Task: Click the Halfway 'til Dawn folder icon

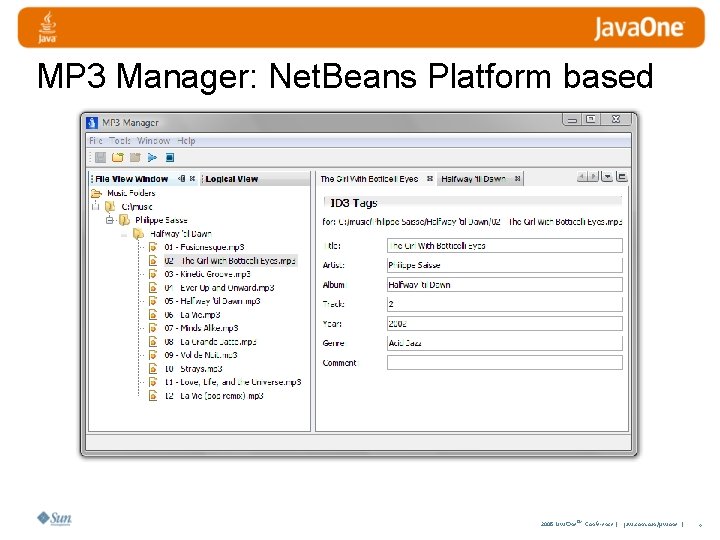Action: 138,234
